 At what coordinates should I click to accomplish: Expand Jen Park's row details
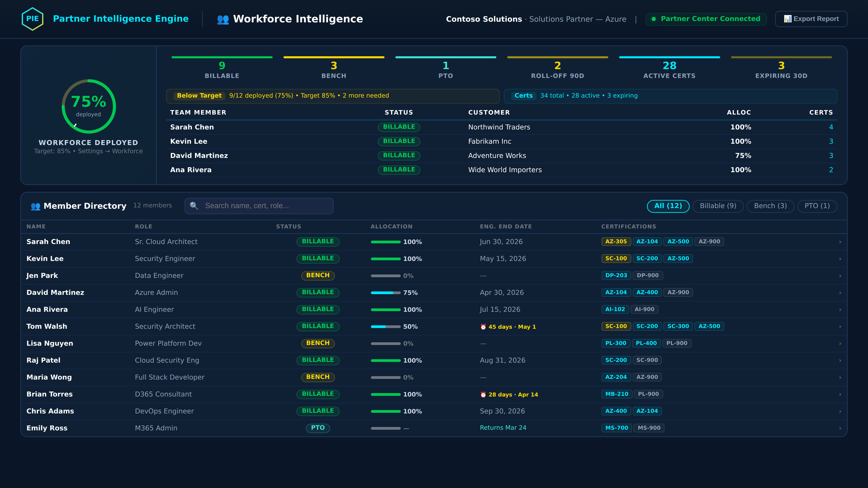pos(840,276)
